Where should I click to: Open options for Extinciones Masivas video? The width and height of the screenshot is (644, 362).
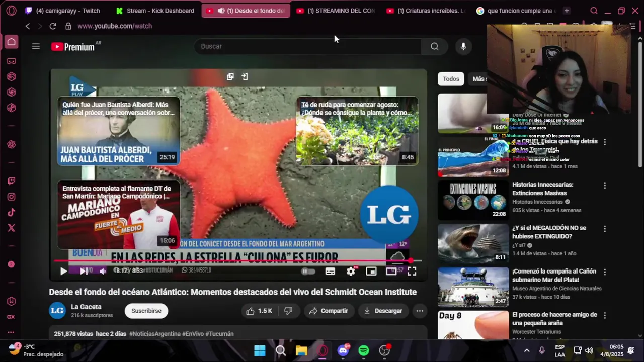tap(605, 186)
